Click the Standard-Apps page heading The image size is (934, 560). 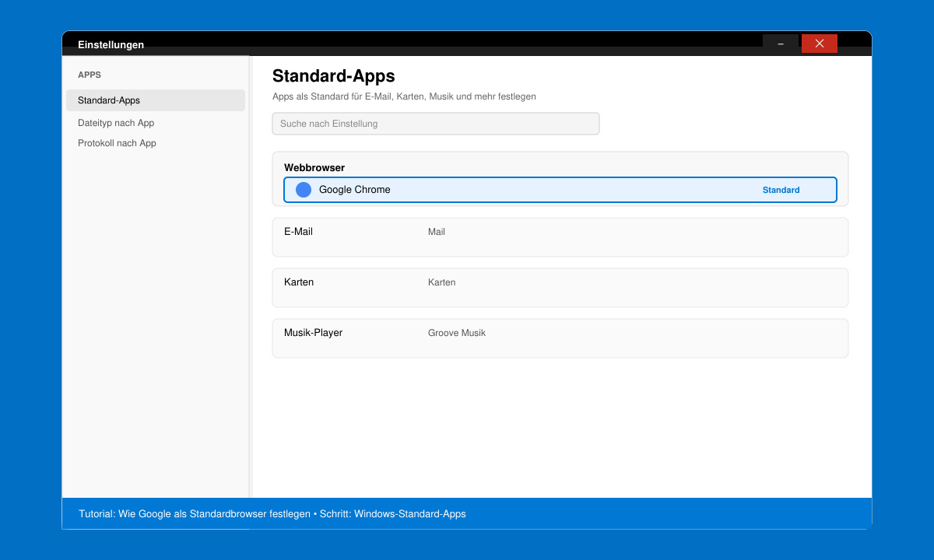[x=334, y=76]
